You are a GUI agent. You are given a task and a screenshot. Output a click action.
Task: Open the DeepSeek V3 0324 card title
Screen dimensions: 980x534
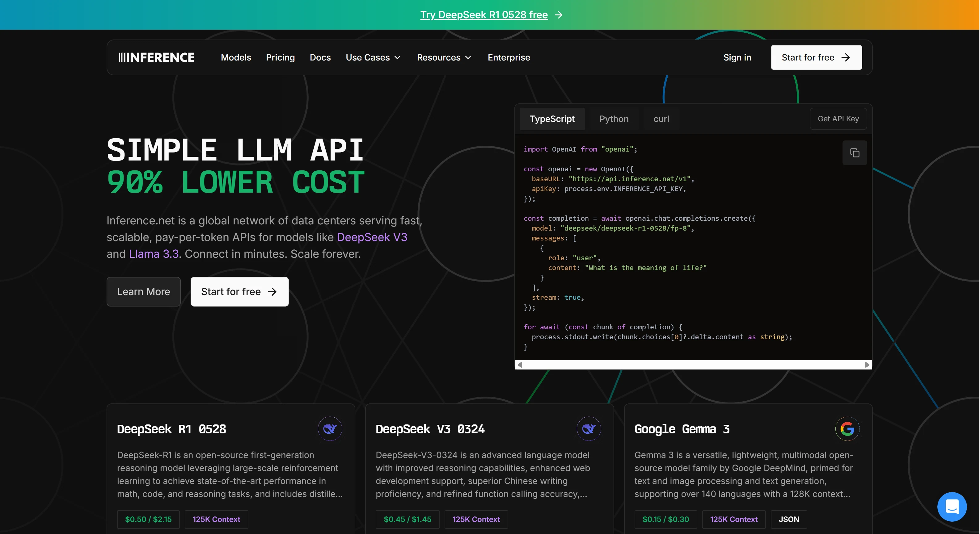pyautogui.click(x=430, y=429)
